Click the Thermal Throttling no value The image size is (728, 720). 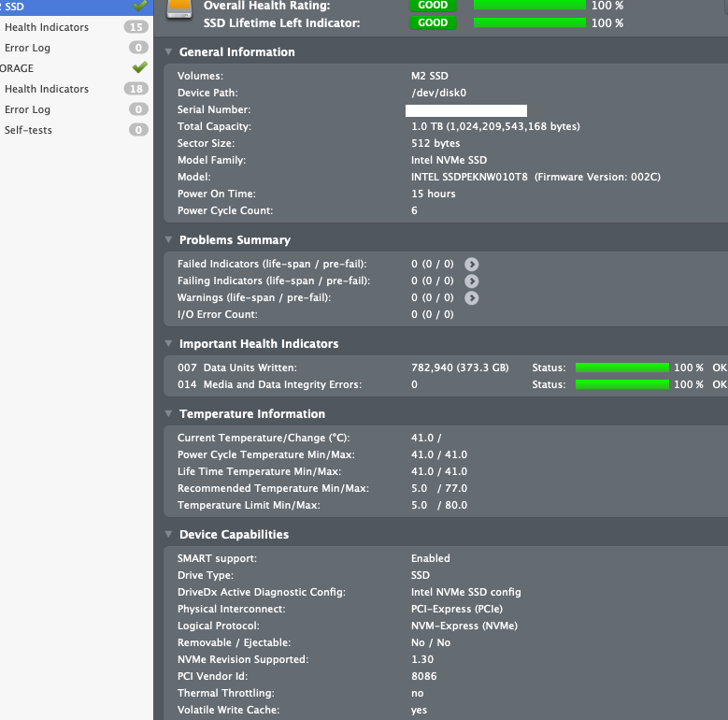pos(418,693)
